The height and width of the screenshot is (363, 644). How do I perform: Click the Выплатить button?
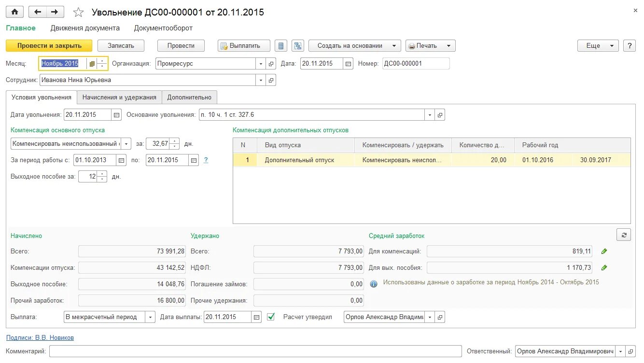(x=243, y=46)
